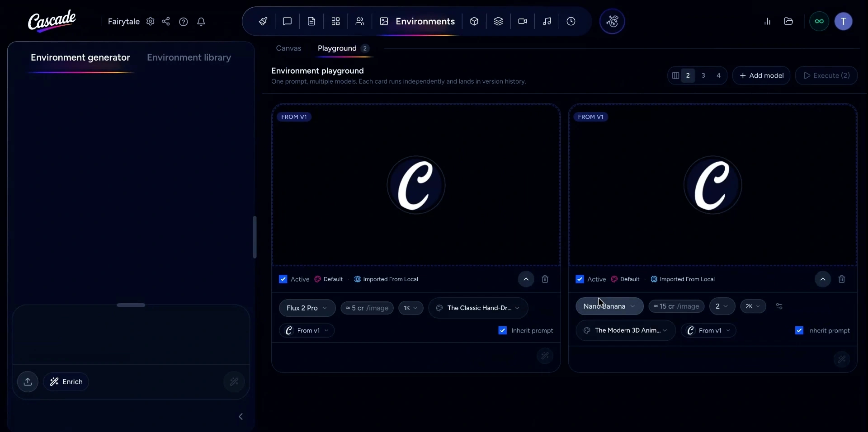Open the video camera section
Viewport: 868px width, 432px height.
(x=523, y=21)
